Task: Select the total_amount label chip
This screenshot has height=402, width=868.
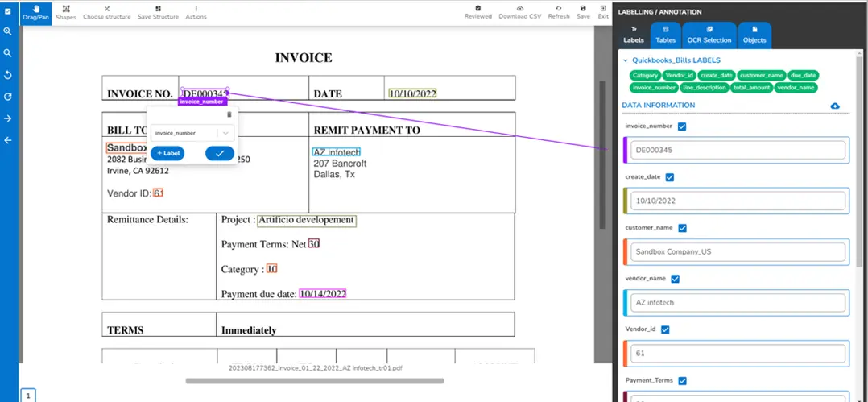Action: pos(751,88)
